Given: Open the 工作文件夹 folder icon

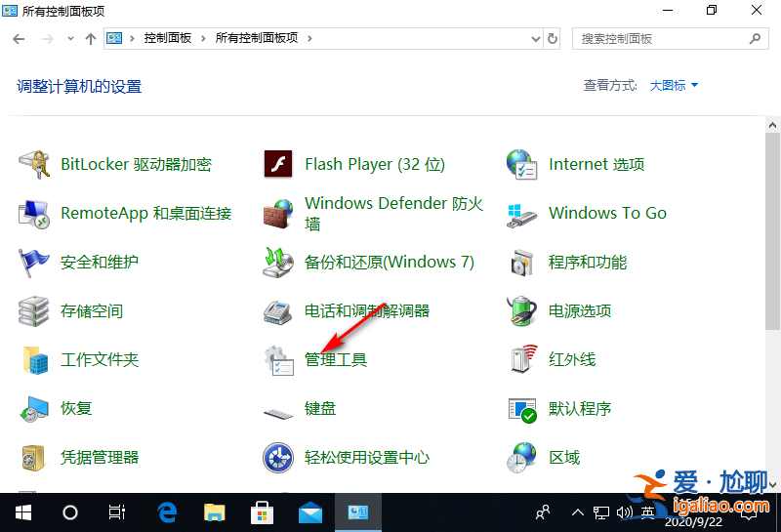Looking at the screenshot, I should coord(35,359).
